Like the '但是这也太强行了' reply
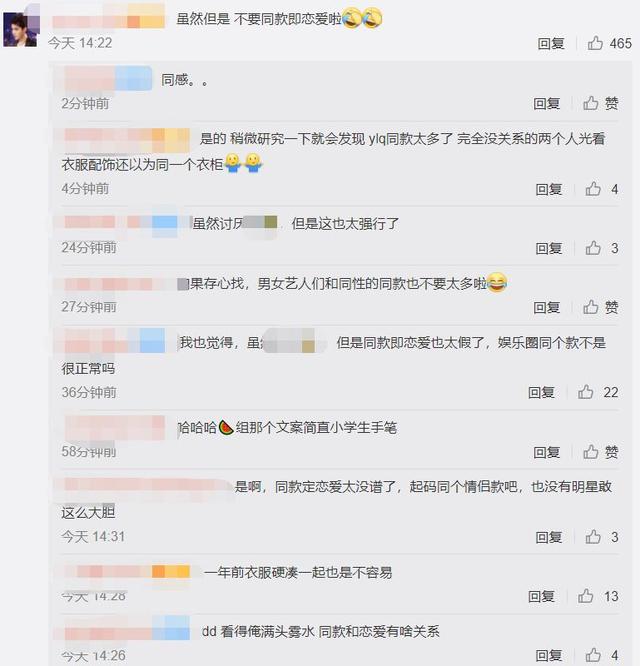Screen dimensions: 640x666 tap(593, 248)
